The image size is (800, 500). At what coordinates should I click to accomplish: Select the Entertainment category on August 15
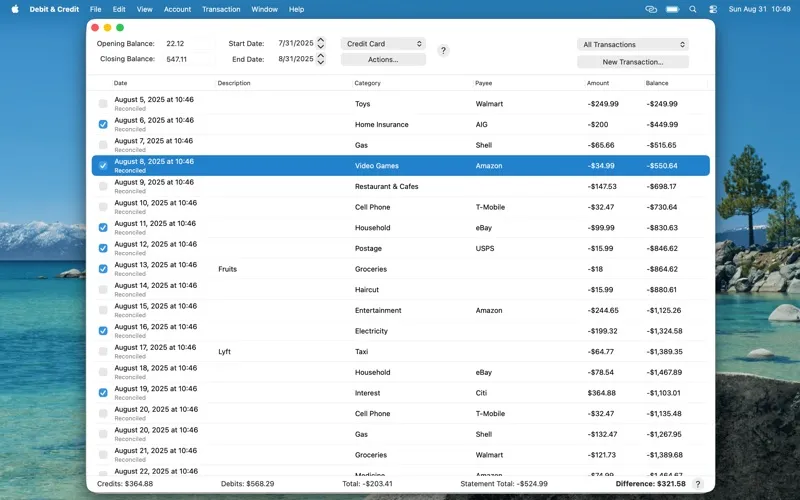coord(378,310)
